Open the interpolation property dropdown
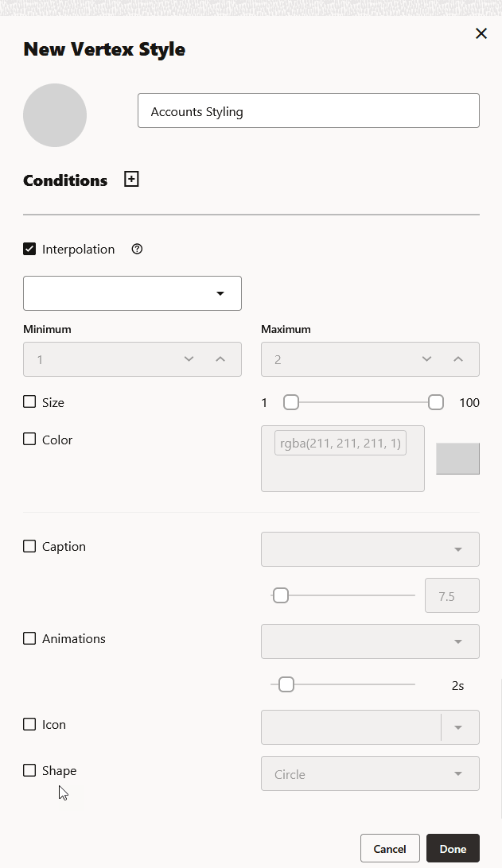The image size is (502, 868). (132, 293)
